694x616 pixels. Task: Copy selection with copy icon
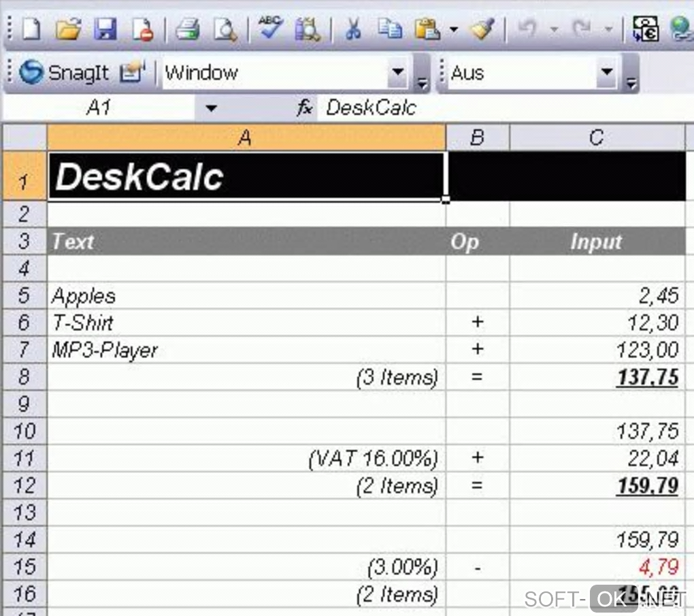click(x=389, y=29)
